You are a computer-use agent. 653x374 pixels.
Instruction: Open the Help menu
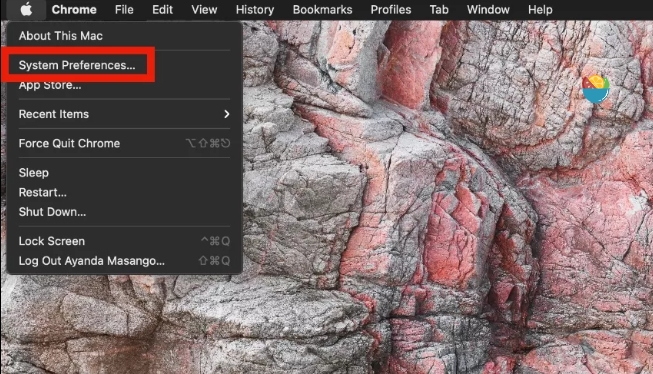tap(540, 10)
